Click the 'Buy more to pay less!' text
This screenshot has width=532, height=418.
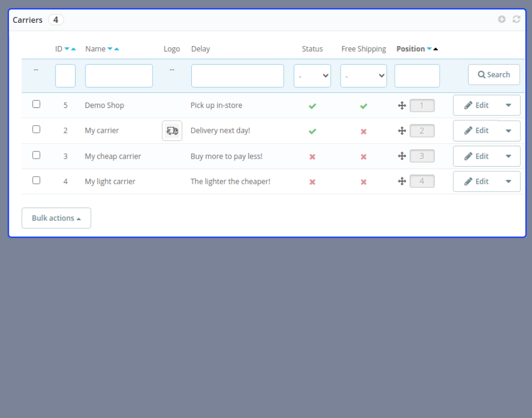pos(226,156)
